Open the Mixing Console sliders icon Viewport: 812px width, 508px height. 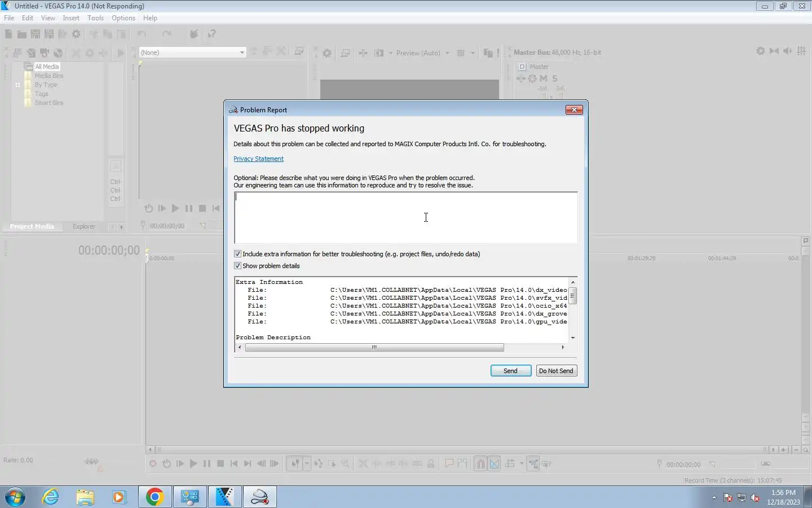[x=801, y=51]
